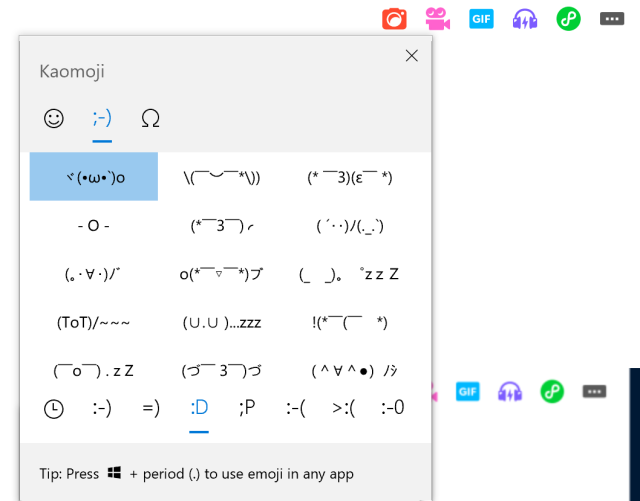Select the =) kaomoji category
This screenshot has width=640, height=501.
pos(151,408)
